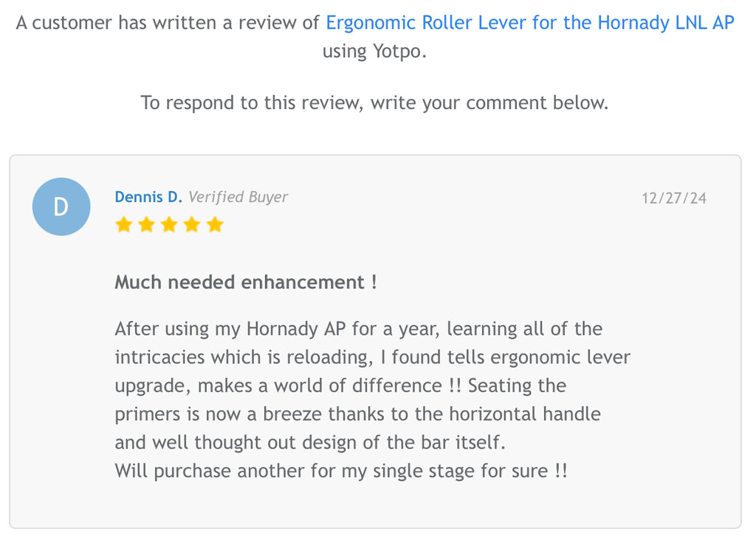Click the review title Much needed enhancement
Viewport: 756px width, 549px height.
pyautogui.click(x=246, y=283)
